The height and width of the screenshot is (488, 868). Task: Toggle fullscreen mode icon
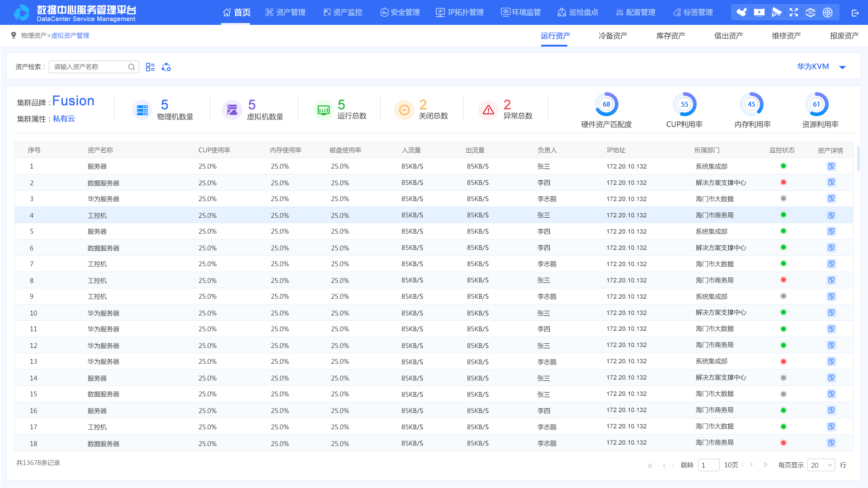(x=793, y=12)
